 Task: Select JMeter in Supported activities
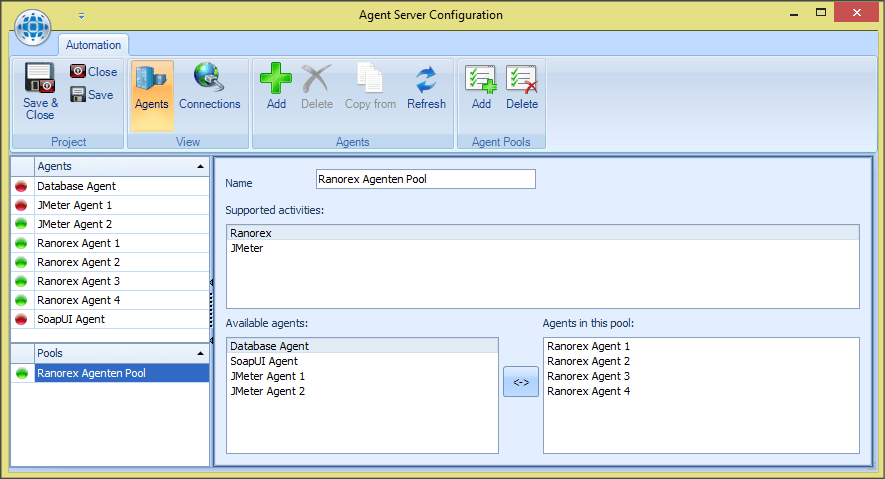pyautogui.click(x=543, y=248)
